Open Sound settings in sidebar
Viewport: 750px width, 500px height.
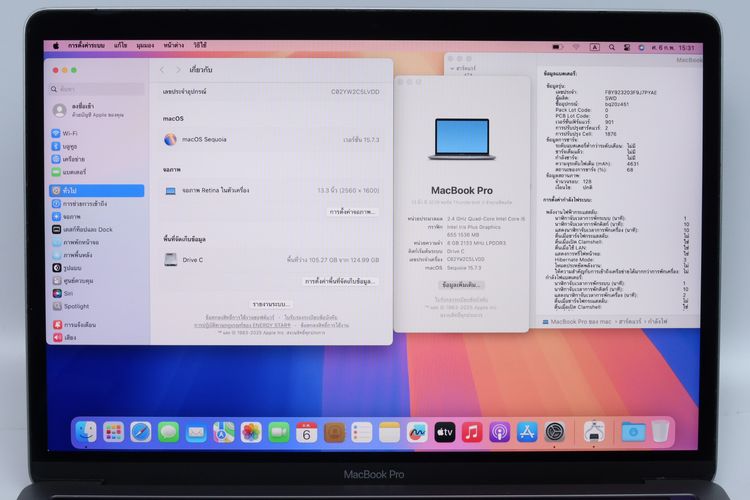[x=97, y=337]
